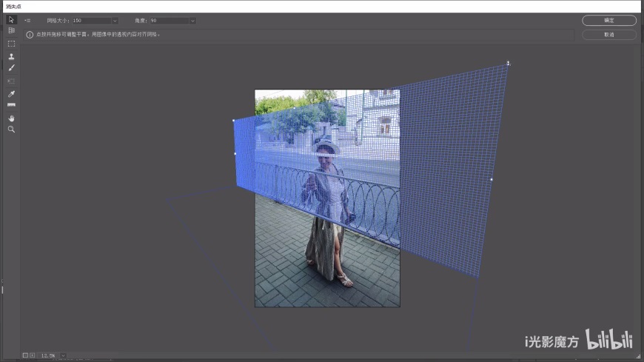The image size is (644, 362).
Task: Open the Vanishing Point settings flyout menu
Action: tap(27, 20)
